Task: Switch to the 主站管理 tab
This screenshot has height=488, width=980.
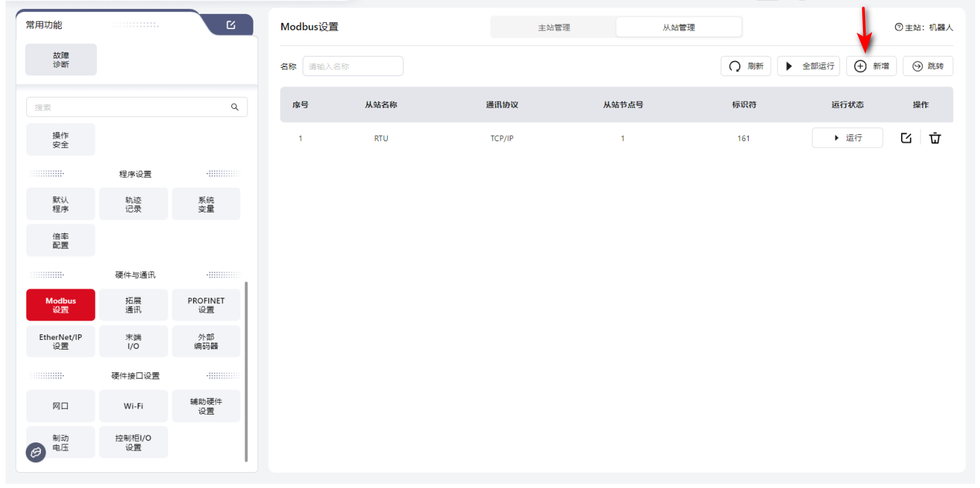Action: click(553, 28)
